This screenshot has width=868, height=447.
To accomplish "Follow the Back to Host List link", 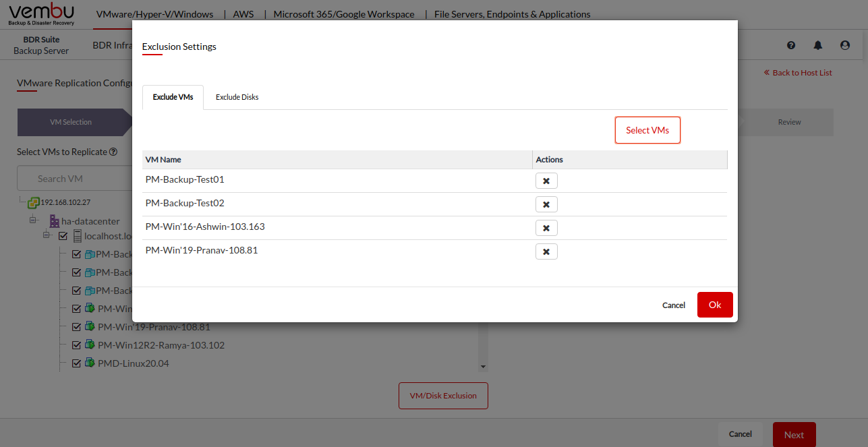I will [x=798, y=73].
